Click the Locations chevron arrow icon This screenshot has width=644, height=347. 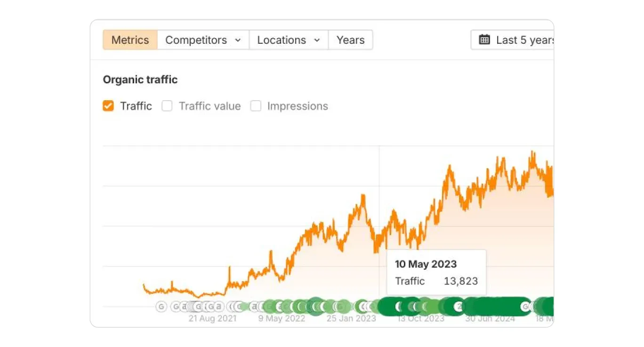click(317, 40)
